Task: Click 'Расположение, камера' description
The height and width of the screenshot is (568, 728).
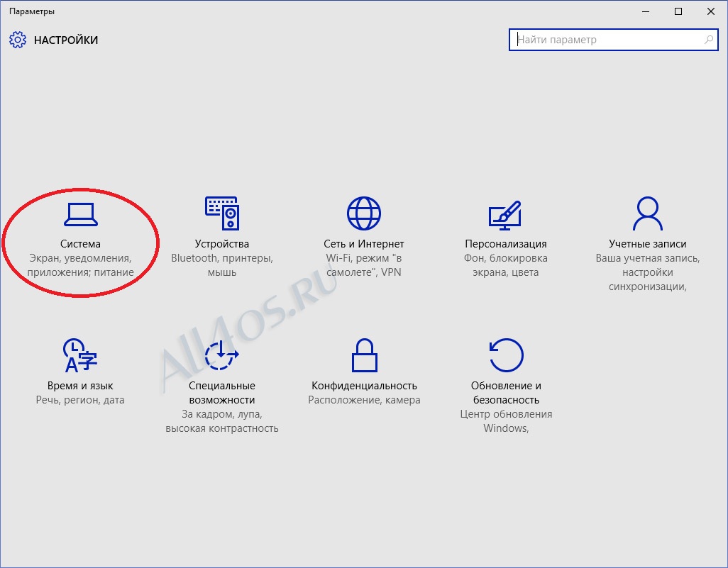Action: pyautogui.click(x=365, y=400)
